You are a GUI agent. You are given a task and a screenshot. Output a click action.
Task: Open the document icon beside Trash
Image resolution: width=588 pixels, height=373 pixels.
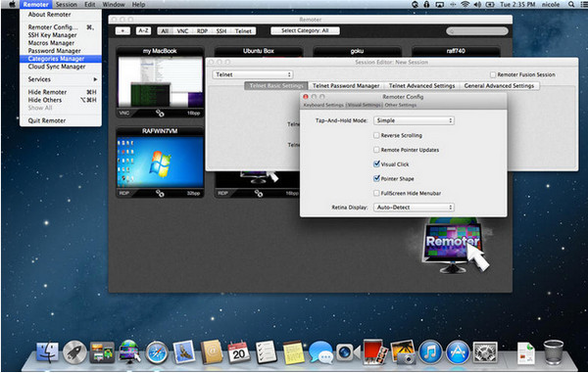(525, 352)
